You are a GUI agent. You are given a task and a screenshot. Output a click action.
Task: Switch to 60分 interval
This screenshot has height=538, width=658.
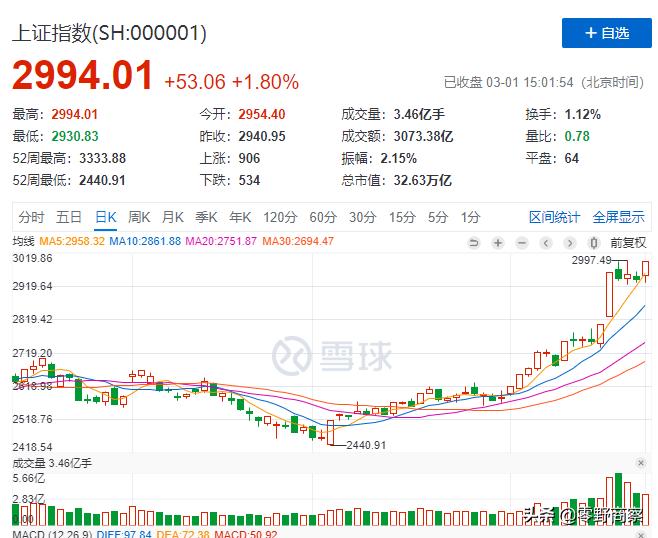pyautogui.click(x=323, y=217)
